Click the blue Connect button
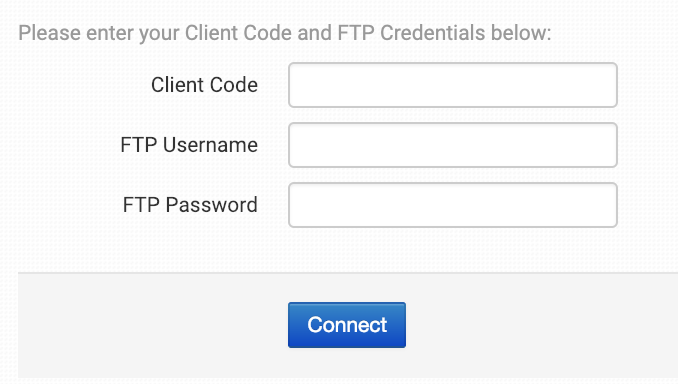The image size is (678, 384). click(347, 325)
